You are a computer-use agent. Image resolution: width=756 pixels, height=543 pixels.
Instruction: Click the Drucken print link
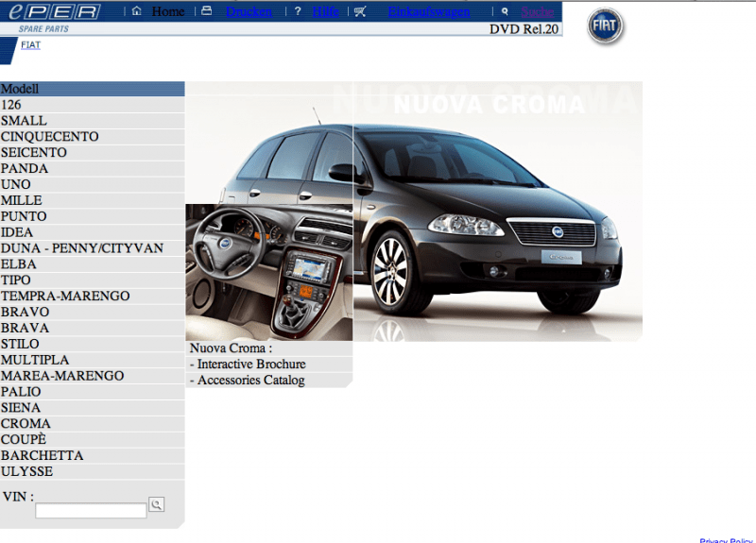(249, 11)
